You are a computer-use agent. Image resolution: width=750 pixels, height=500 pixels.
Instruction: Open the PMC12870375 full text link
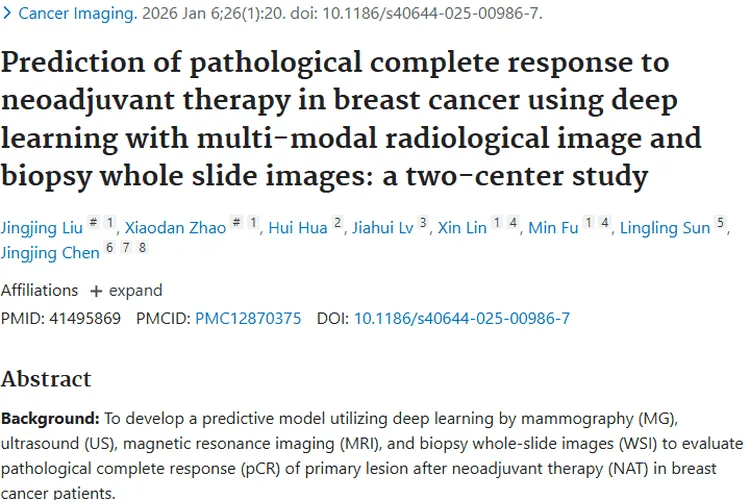(248, 318)
